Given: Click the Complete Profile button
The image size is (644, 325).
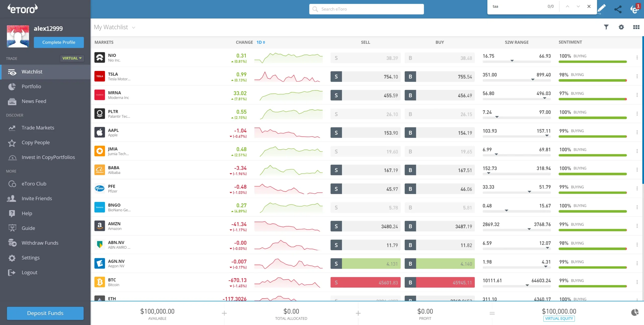Looking at the screenshot, I should 59,42.
